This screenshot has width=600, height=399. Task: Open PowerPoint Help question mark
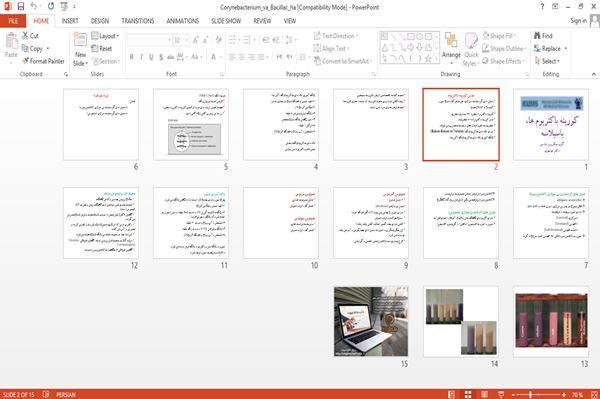pos(542,7)
